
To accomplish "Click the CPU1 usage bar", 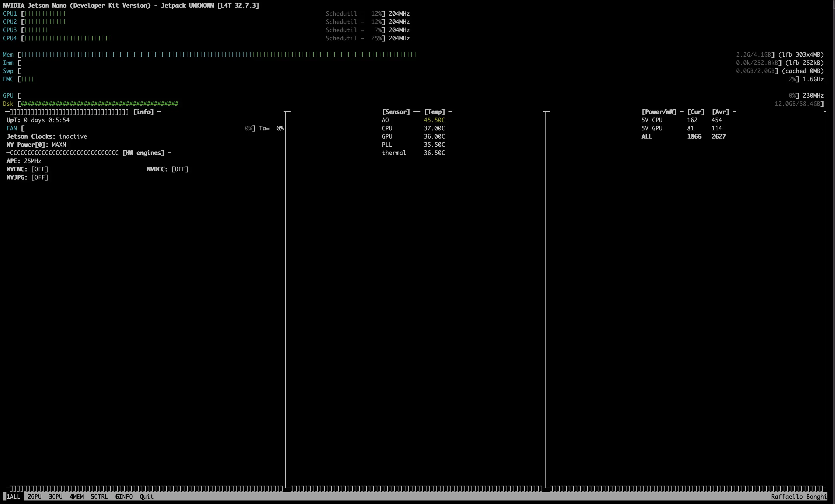I will [x=203, y=13].
